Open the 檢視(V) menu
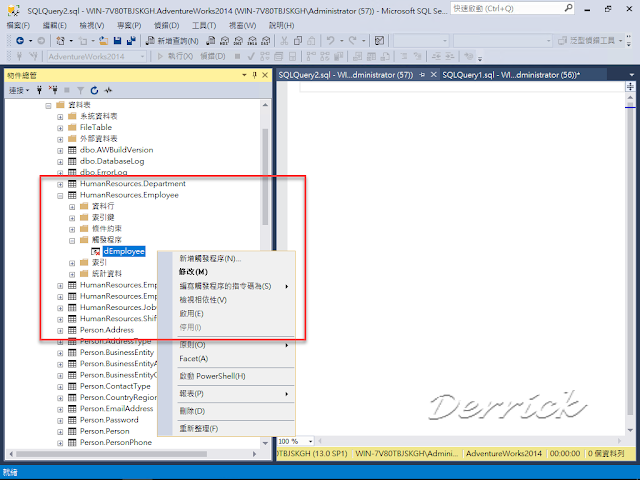Image resolution: width=640 pixels, height=480 pixels. point(92,25)
